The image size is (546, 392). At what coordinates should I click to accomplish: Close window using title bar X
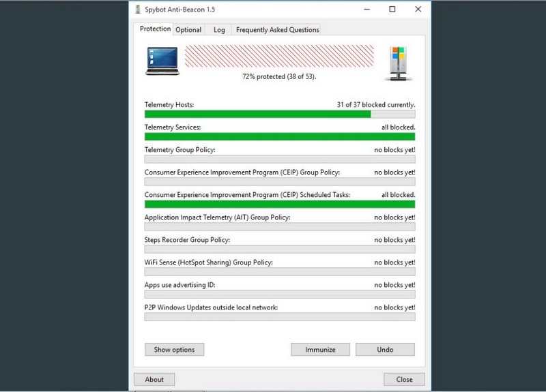[x=418, y=10]
